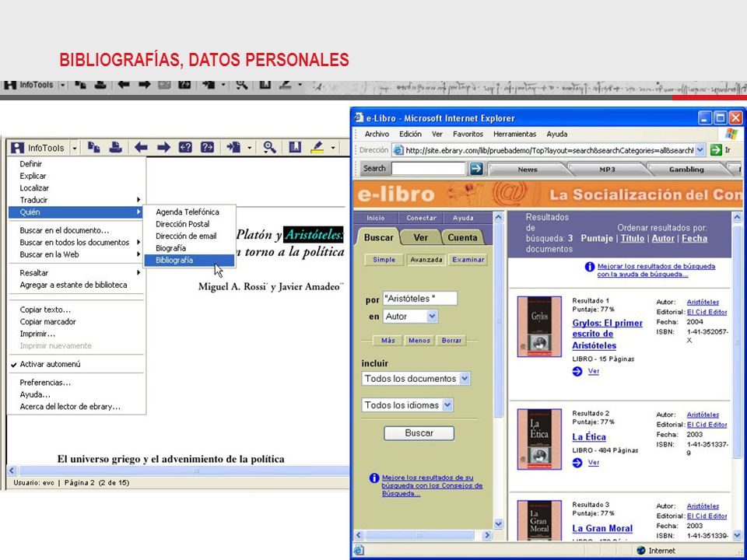
Task: Choose Agenda Telefónica in the submenu
Action: [x=189, y=212]
